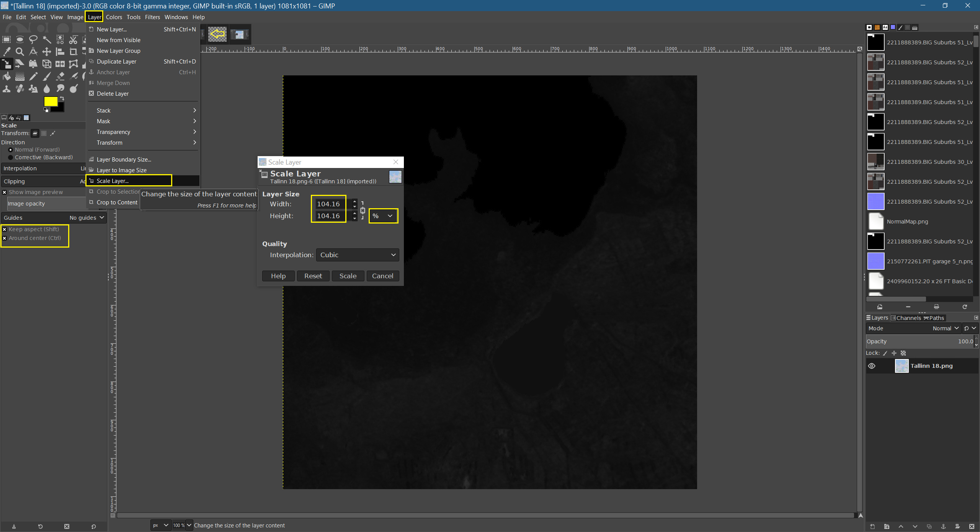Choose the Move tool
This screenshot has height=532, width=980.
pos(47,51)
